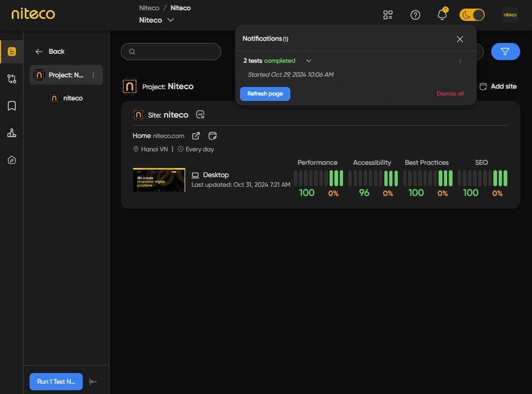Click the Performance score bars
This screenshot has height=394, width=532.
point(318,178)
